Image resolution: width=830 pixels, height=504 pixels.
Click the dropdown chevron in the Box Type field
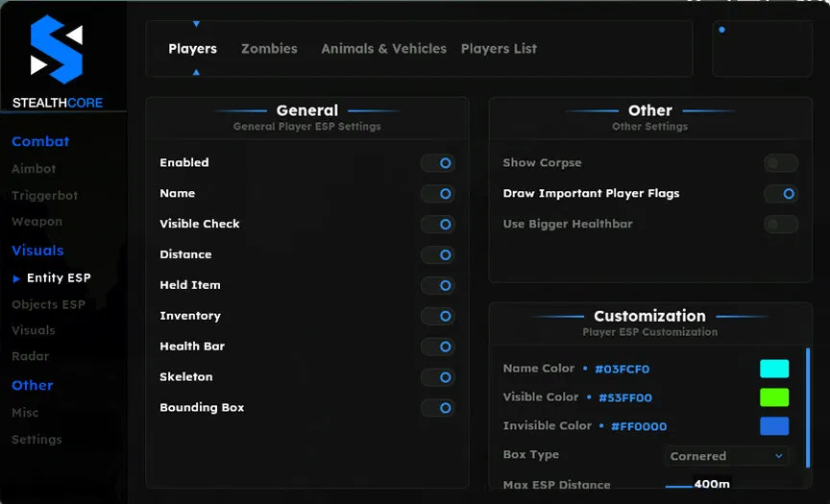(x=778, y=456)
